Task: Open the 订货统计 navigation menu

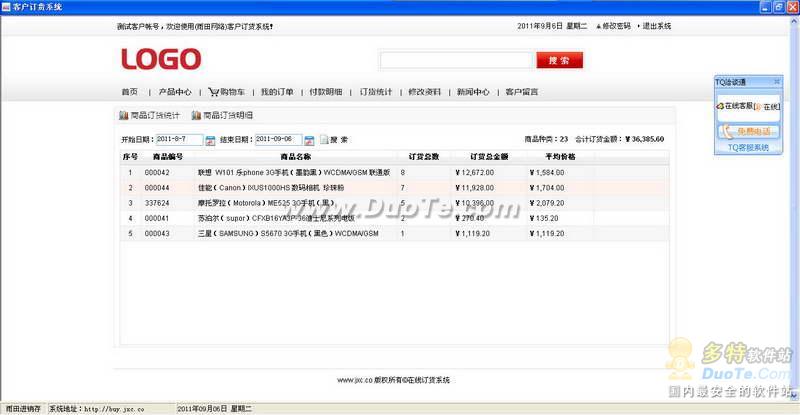Action: tap(376, 92)
